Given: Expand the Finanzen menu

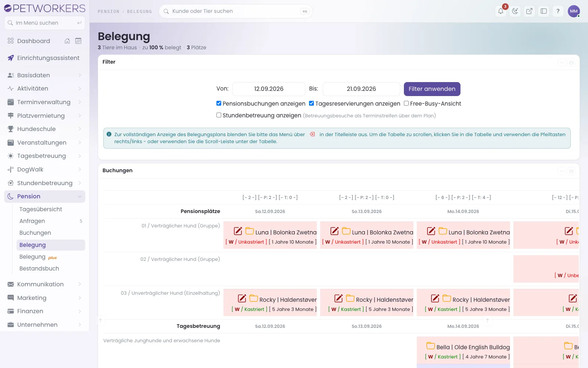Looking at the screenshot, I should 44,311.
